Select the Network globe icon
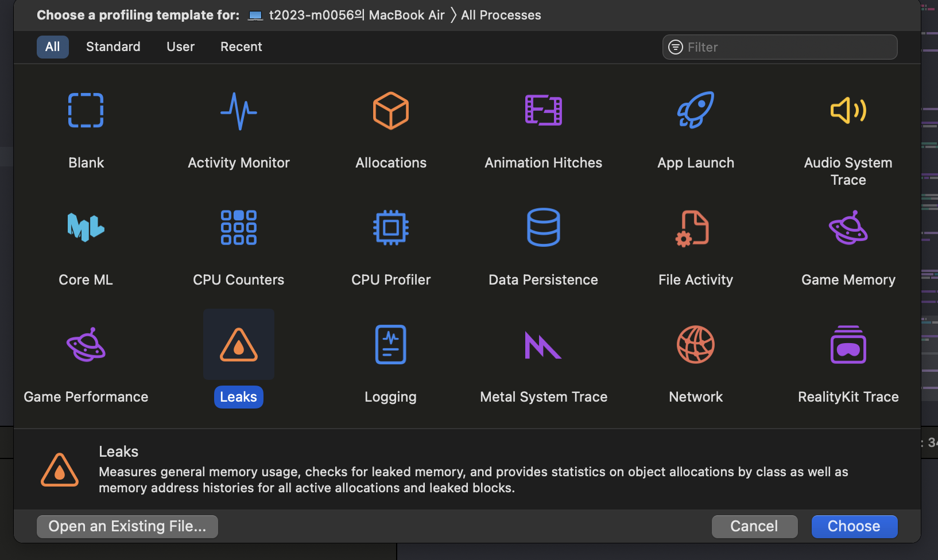Screen dimensions: 938x560 tap(696, 344)
